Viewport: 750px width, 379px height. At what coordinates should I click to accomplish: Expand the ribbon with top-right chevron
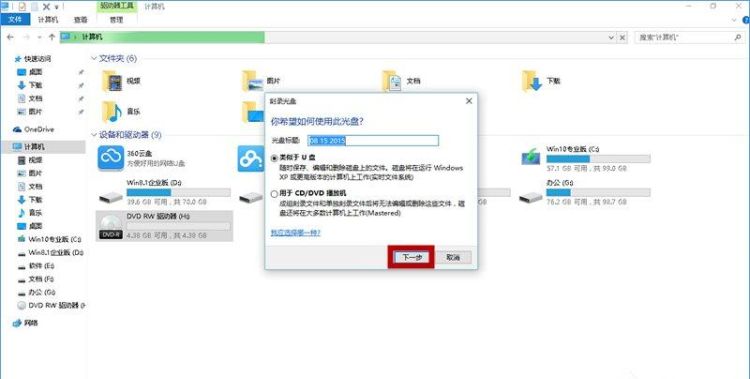[734, 20]
